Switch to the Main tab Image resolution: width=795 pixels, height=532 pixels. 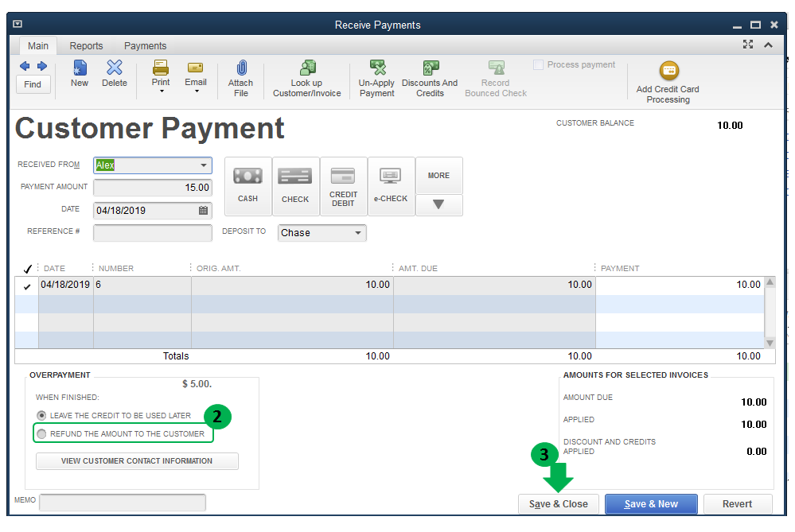(38, 45)
